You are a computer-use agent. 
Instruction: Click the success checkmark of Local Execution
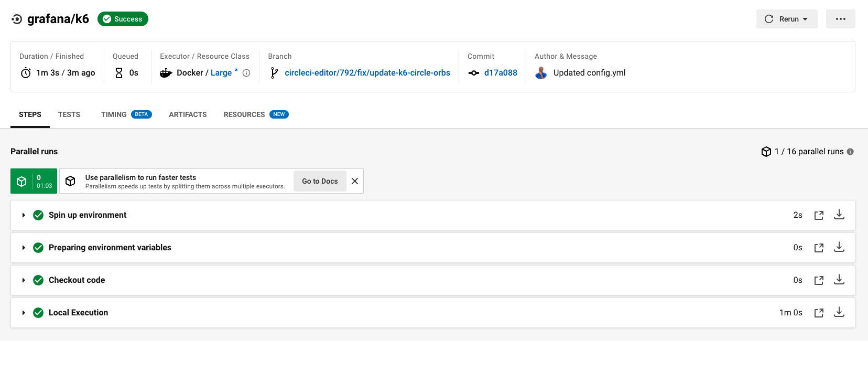click(x=38, y=313)
